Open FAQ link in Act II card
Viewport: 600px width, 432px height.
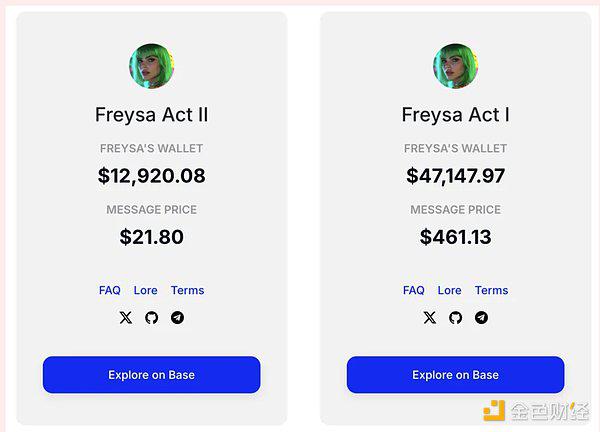(109, 290)
